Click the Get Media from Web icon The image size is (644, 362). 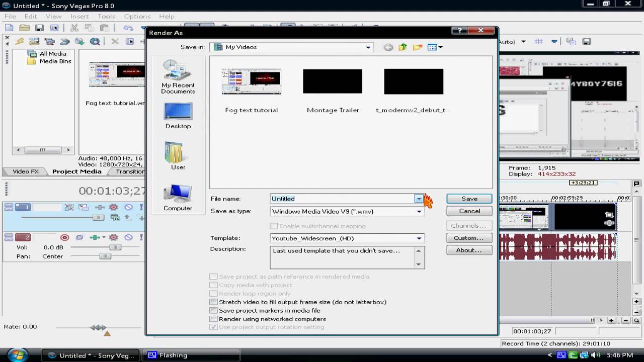coord(95,42)
